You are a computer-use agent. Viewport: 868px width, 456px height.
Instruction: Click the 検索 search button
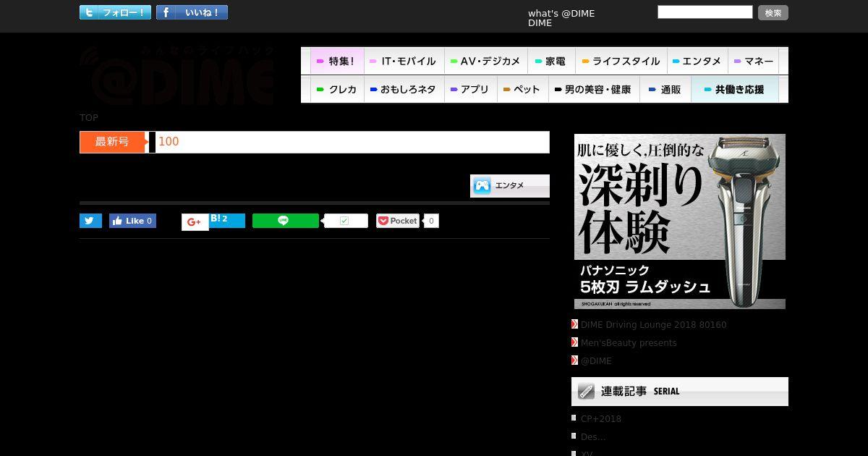[x=773, y=12]
